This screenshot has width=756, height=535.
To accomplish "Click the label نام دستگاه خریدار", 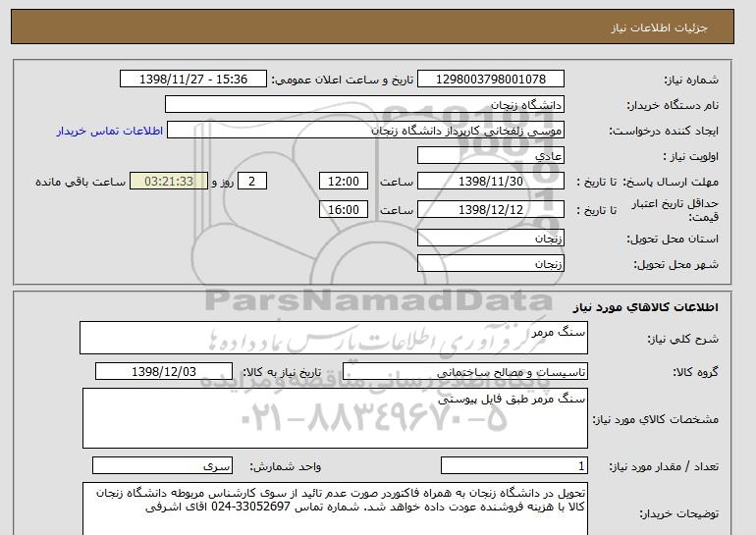I will pyautogui.click(x=674, y=105).
